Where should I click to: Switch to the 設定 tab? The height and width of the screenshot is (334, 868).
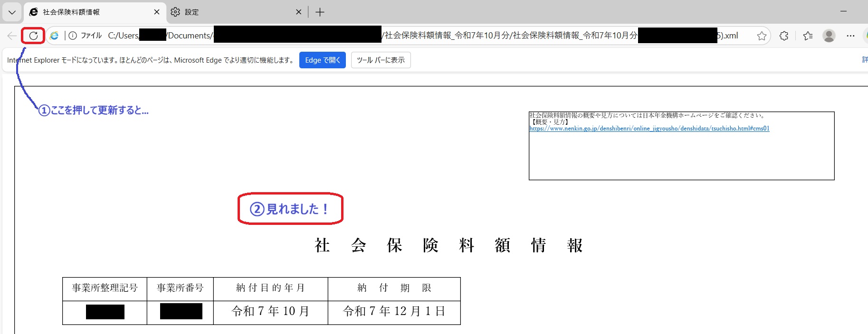pos(228,12)
